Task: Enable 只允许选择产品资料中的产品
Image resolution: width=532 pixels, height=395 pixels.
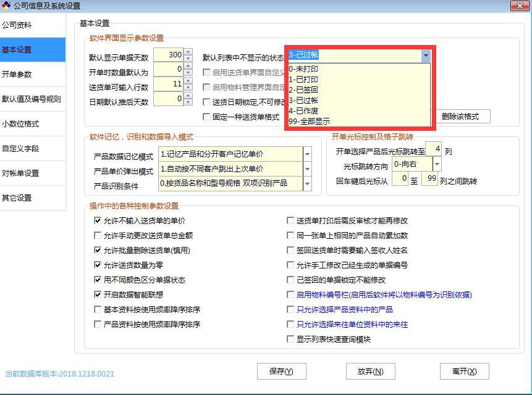Action: pyautogui.click(x=290, y=309)
